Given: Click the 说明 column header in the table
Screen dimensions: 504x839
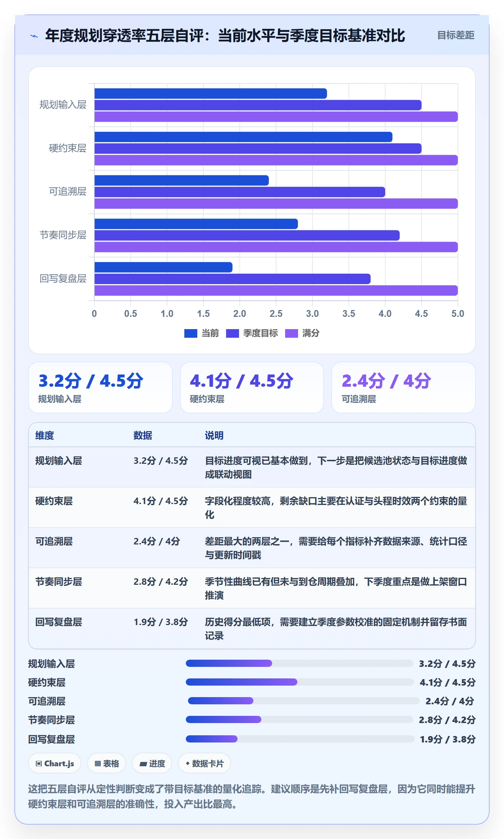Looking at the screenshot, I should pyautogui.click(x=214, y=435).
